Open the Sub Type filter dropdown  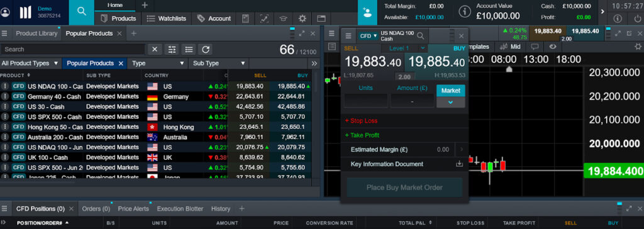(x=219, y=64)
